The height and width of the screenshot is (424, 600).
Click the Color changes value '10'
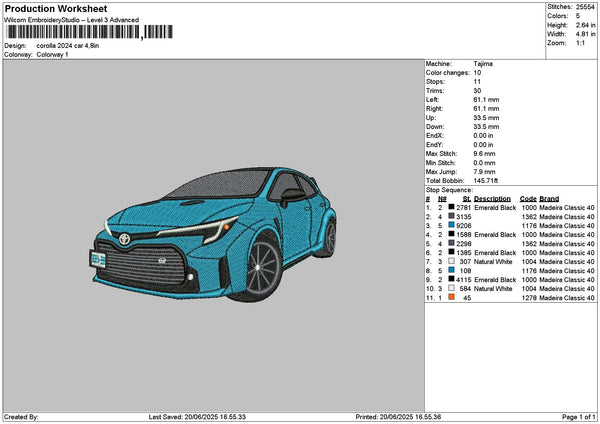477,73
